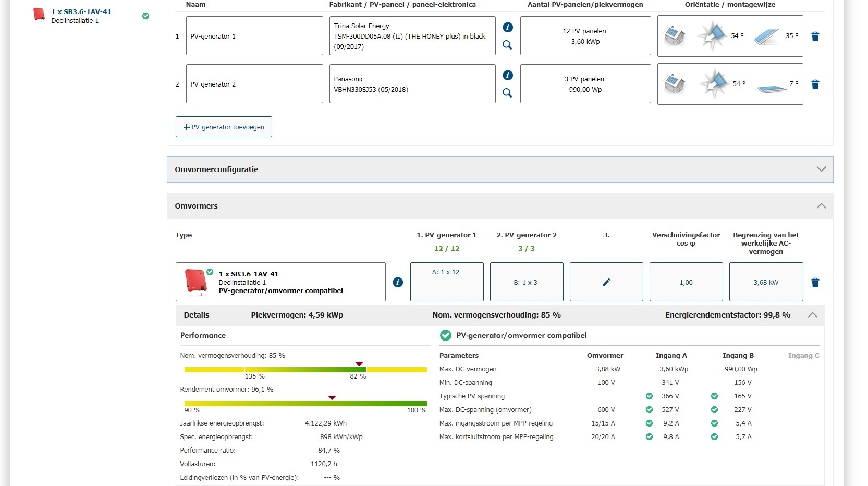Open PV-generator 2 orientation settings box
The height and width of the screenshot is (486, 868).
point(730,84)
